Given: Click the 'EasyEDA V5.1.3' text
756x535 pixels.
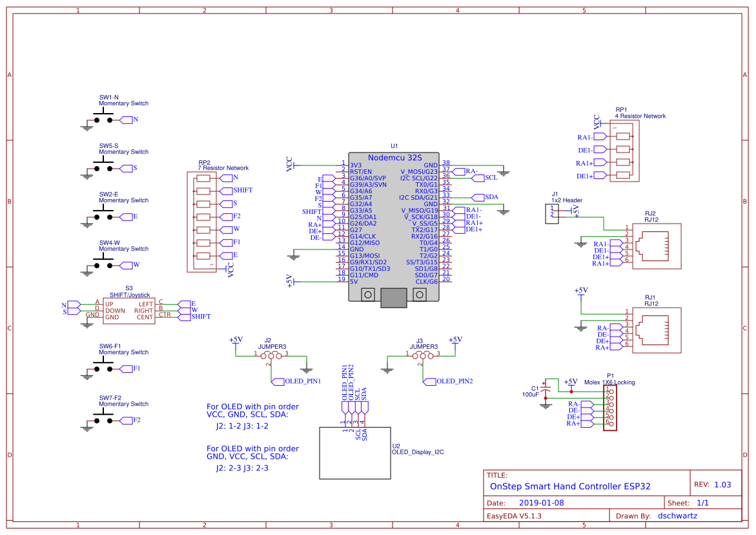Looking at the screenshot, I should (x=514, y=516).
